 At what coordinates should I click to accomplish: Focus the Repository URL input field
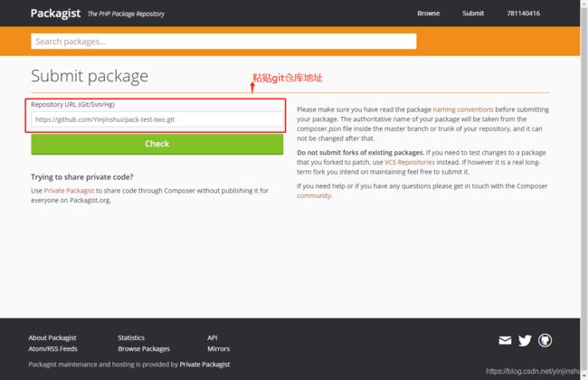[x=157, y=119]
